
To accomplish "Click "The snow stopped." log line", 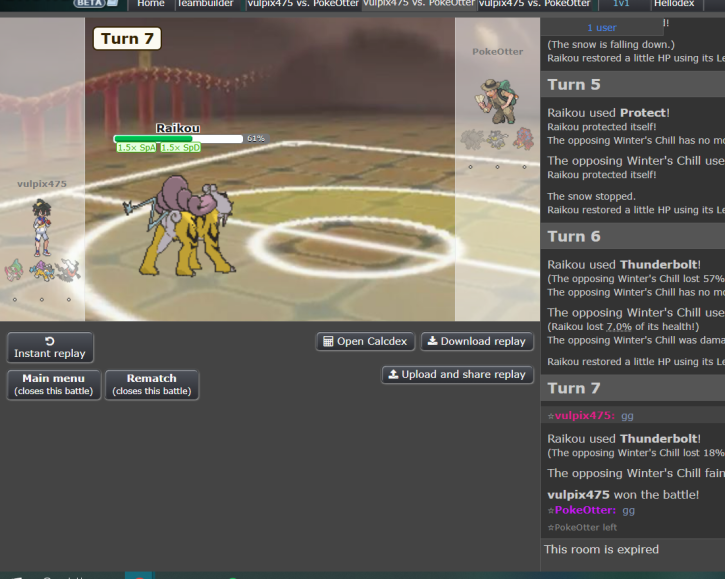I will tap(591, 197).
